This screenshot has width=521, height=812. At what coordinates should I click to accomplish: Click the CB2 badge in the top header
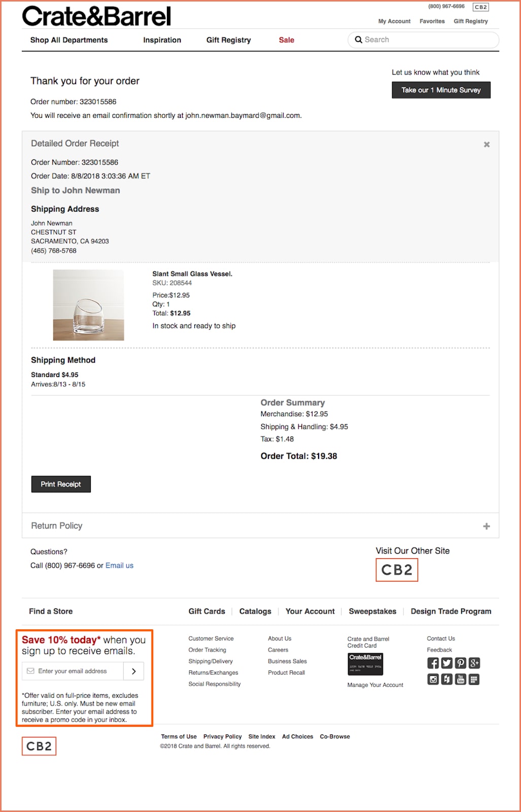pyautogui.click(x=480, y=7)
